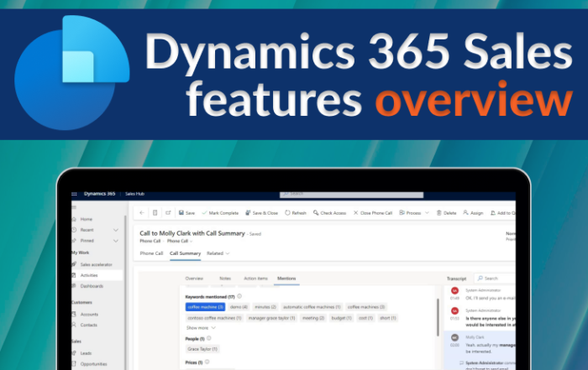Click the People info icon
Screen dimensions: 588x370
click(x=209, y=338)
